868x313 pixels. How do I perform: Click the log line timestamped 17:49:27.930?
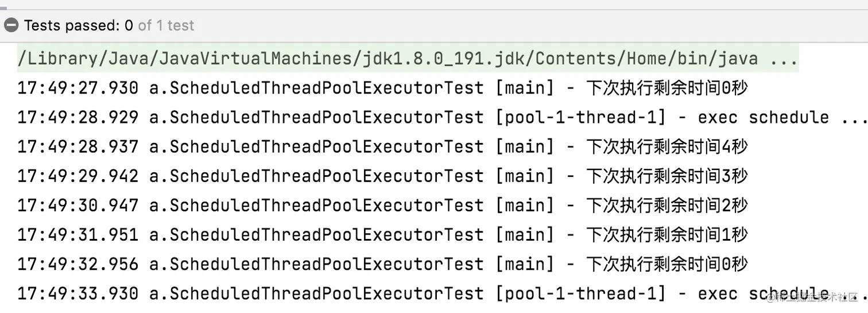pos(383,88)
